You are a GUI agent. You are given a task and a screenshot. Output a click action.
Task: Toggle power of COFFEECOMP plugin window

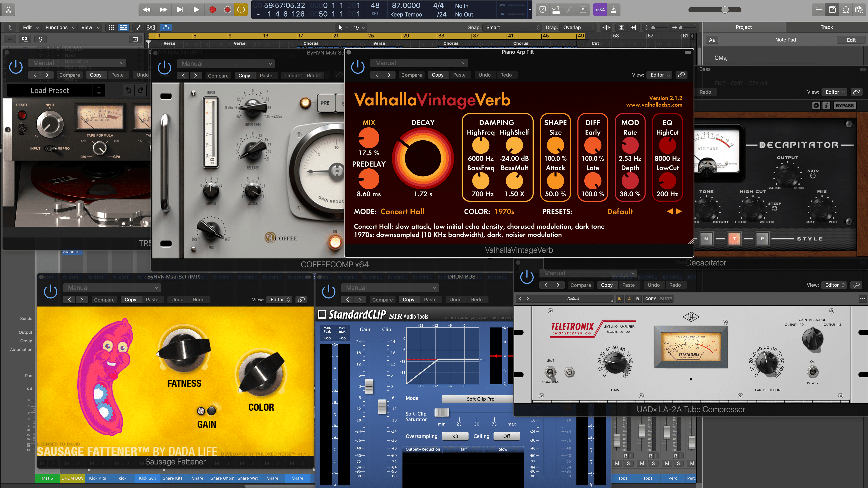tap(164, 67)
